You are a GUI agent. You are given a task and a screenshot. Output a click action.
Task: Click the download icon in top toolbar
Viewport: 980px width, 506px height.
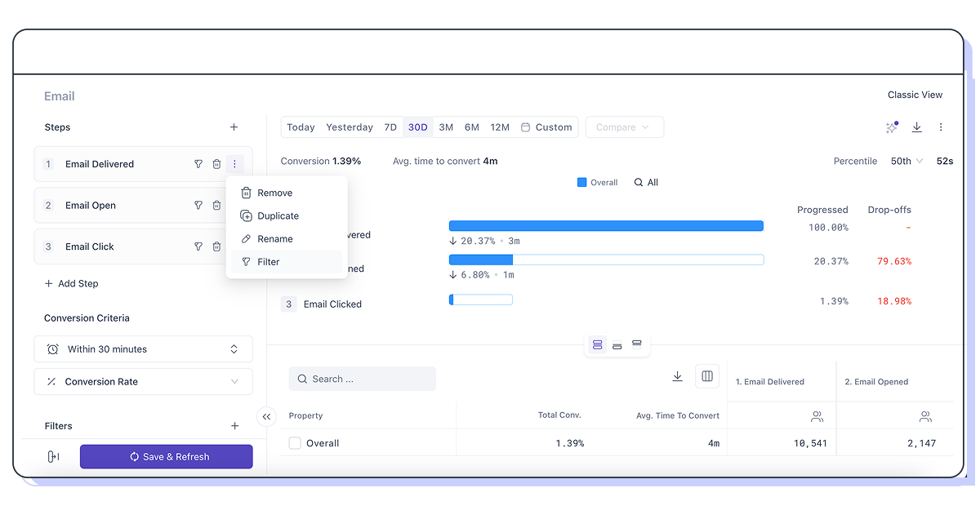point(917,127)
